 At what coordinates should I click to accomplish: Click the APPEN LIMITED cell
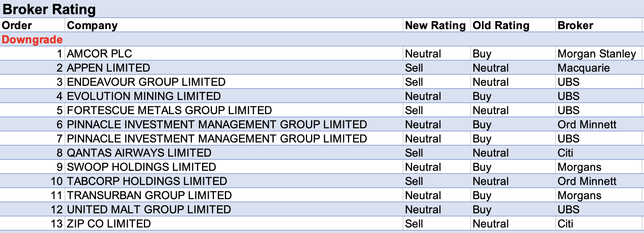click(x=109, y=68)
